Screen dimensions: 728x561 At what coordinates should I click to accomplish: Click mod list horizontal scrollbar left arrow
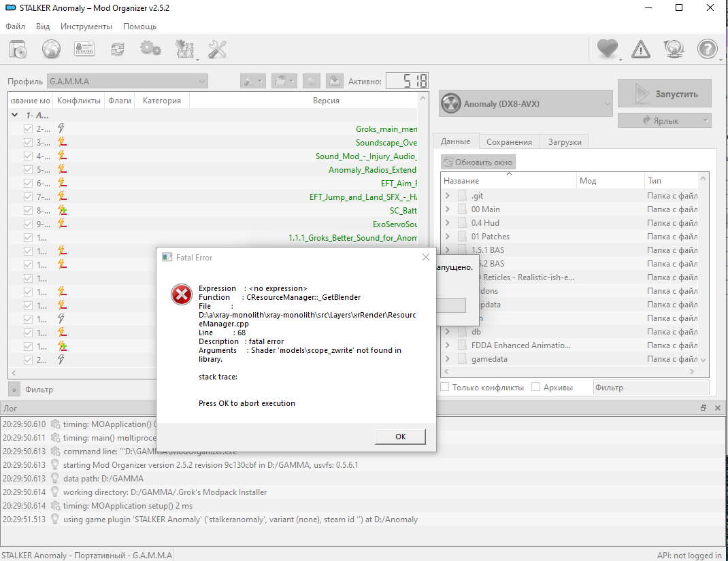(14, 373)
